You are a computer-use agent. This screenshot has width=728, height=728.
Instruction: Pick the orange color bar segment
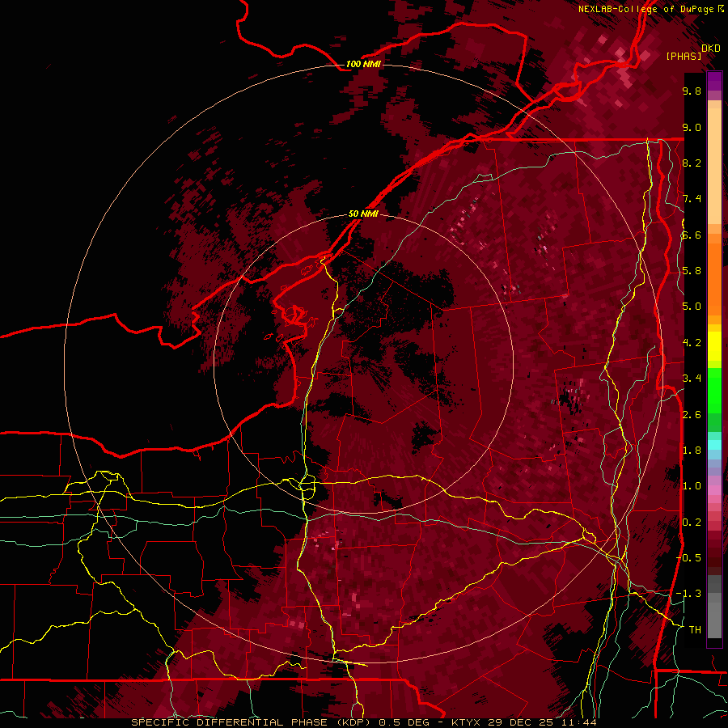714,279
